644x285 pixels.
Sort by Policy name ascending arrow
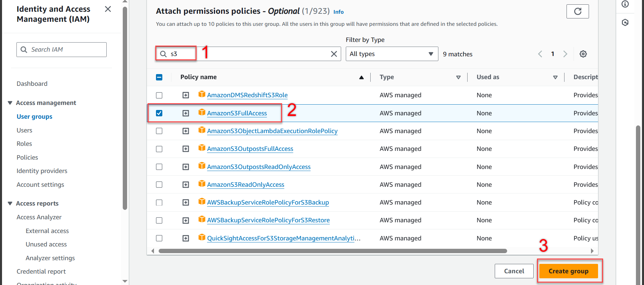pos(361,77)
